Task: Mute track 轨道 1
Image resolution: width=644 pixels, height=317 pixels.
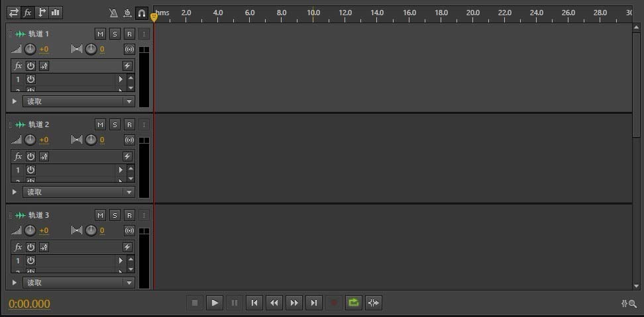Action: click(x=100, y=34)
